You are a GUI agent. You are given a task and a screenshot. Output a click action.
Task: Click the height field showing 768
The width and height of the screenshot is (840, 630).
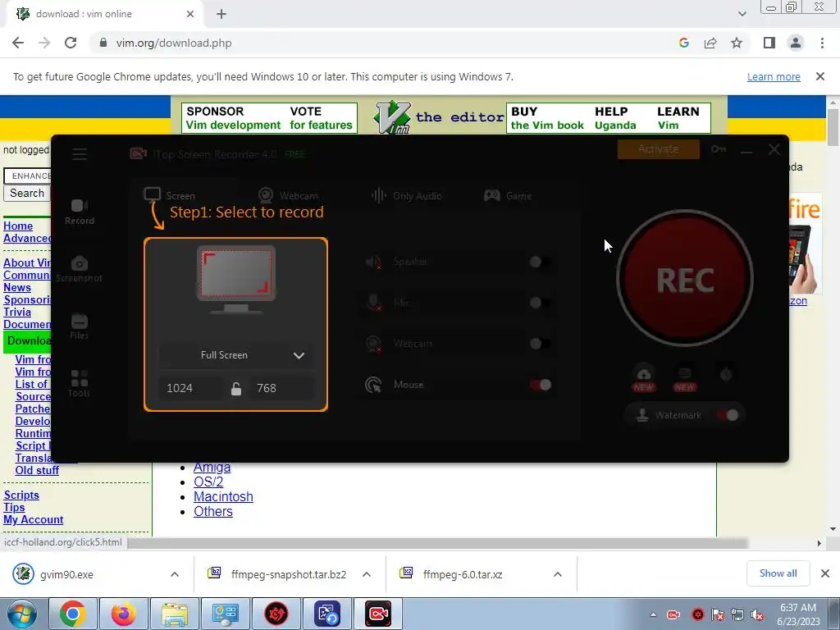[281, 388]
